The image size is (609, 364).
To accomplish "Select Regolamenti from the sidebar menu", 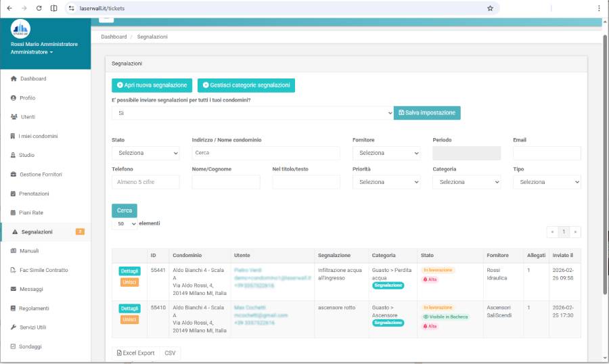I will [x=35, y=309].
